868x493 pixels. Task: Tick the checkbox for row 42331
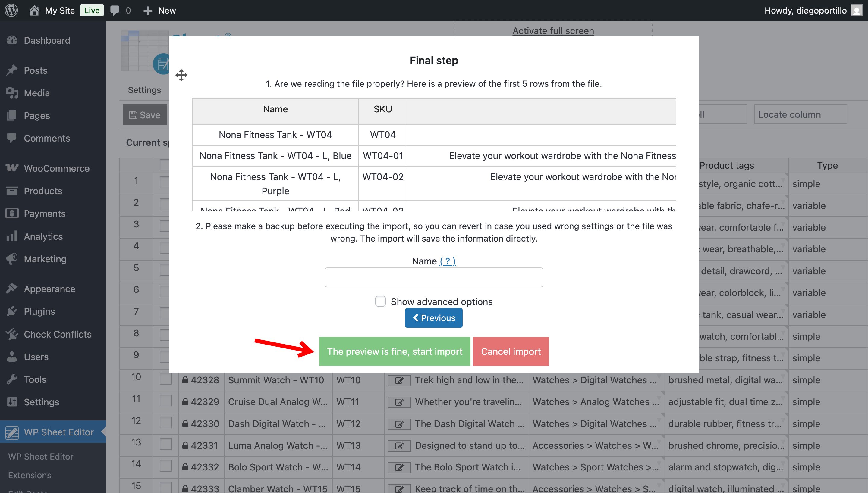click(165, 444)
